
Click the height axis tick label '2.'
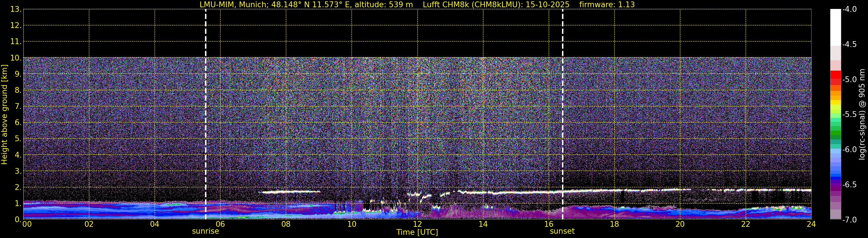[x=18, y=188]
